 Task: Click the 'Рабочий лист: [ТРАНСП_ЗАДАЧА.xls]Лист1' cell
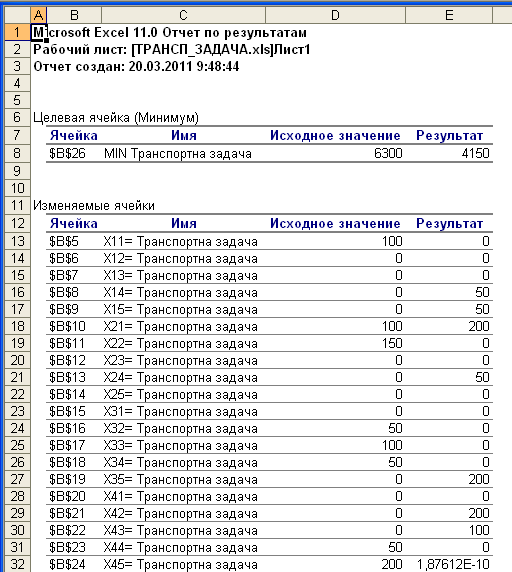click(x=171, y=49)
